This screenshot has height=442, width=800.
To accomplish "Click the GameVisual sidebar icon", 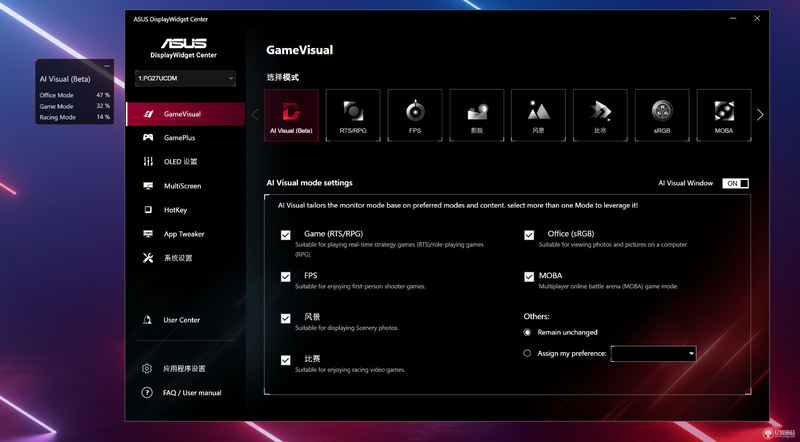I will coord(148,114).
